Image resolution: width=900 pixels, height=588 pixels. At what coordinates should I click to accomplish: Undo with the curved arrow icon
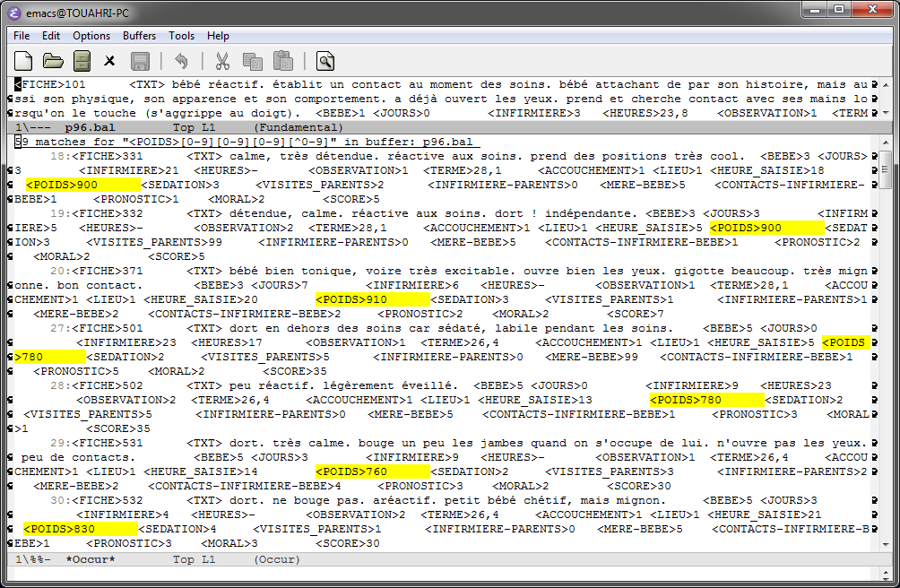[181, 61]
